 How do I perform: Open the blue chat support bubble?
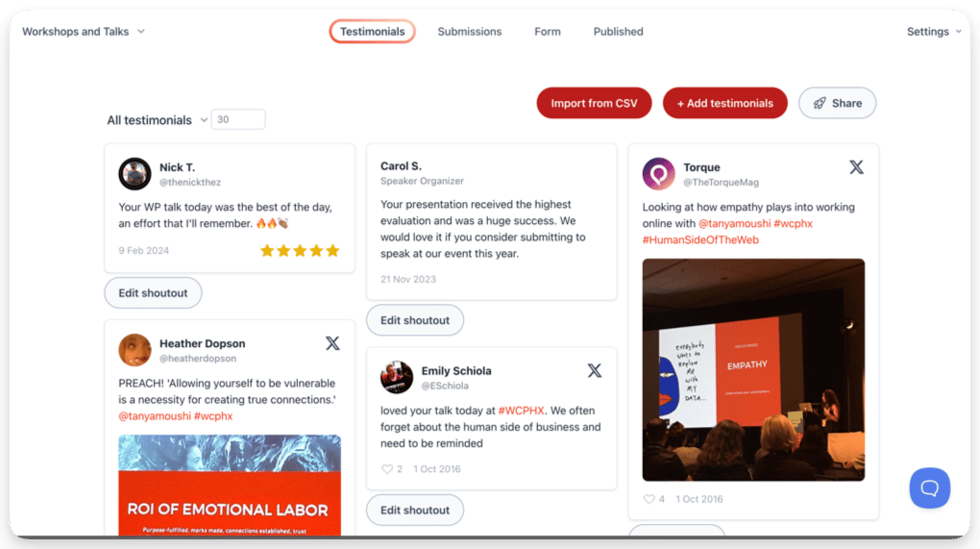point(929,487)
